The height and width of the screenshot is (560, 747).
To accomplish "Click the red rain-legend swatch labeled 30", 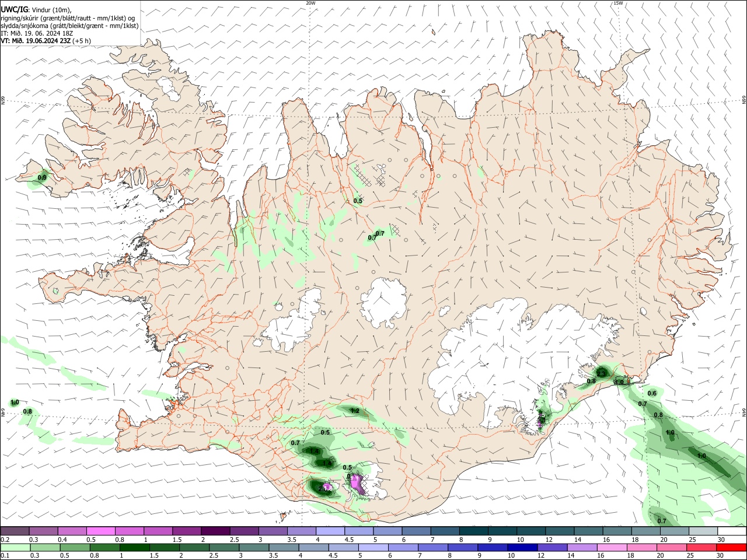I will pos(731,547).
